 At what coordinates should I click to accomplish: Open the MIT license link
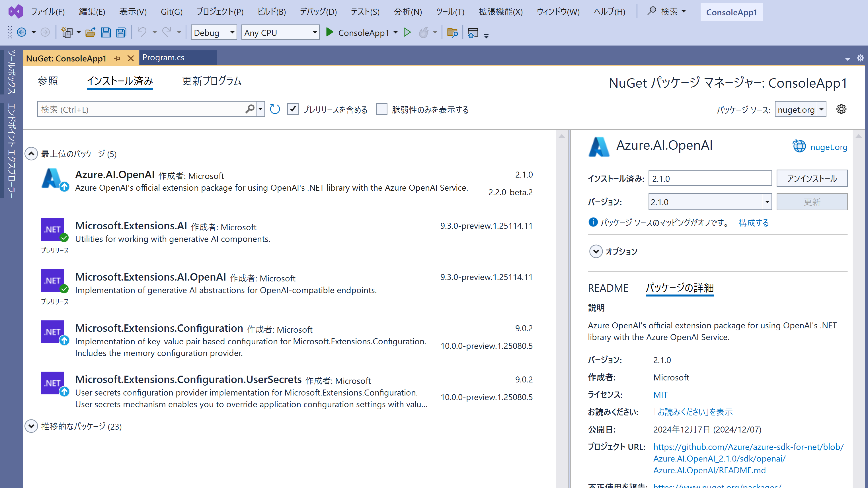click(x=660, y=395)
